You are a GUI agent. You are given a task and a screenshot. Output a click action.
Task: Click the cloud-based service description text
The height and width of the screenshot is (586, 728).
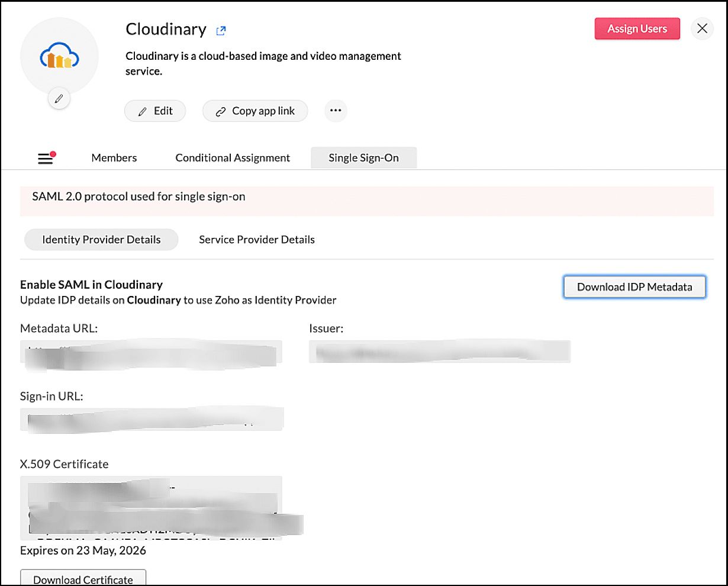pyautogui.click(x=263, y=63)
